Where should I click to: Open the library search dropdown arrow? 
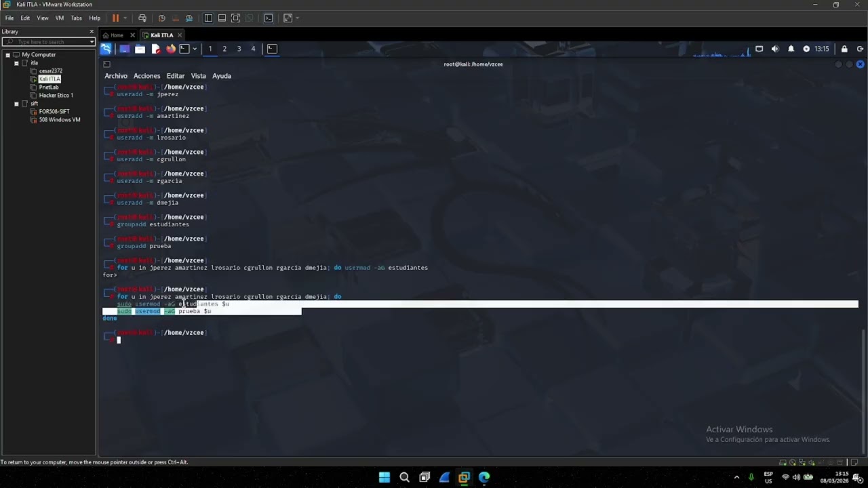(x=92, y=42)
